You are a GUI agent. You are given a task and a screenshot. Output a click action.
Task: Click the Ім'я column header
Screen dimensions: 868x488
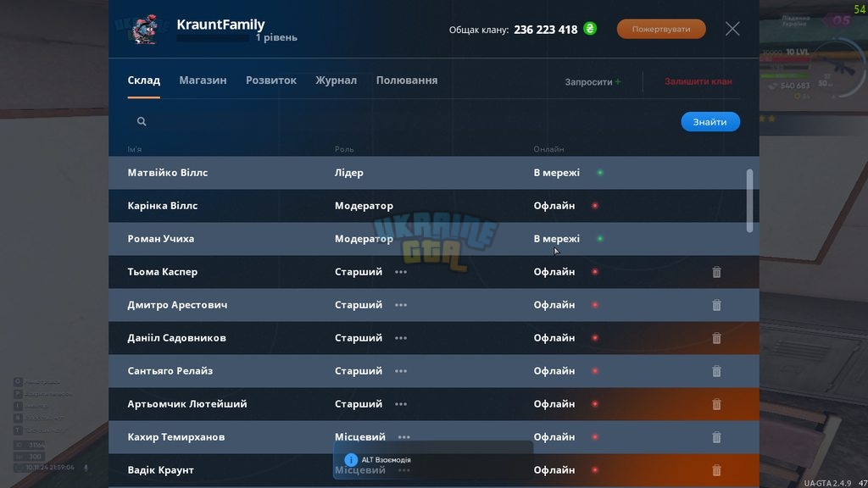[135, 149]
